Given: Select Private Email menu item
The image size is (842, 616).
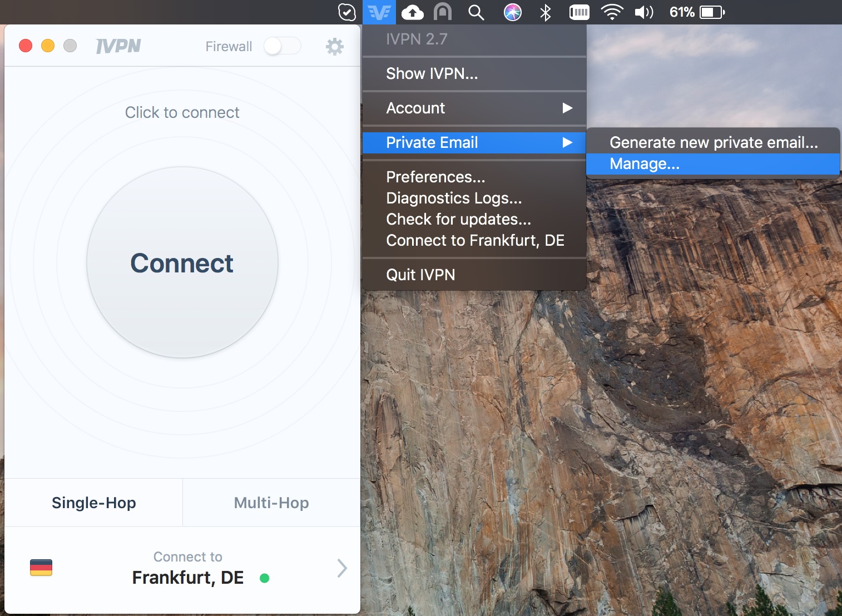Looking at the screenshot, I should click(474, 142).
